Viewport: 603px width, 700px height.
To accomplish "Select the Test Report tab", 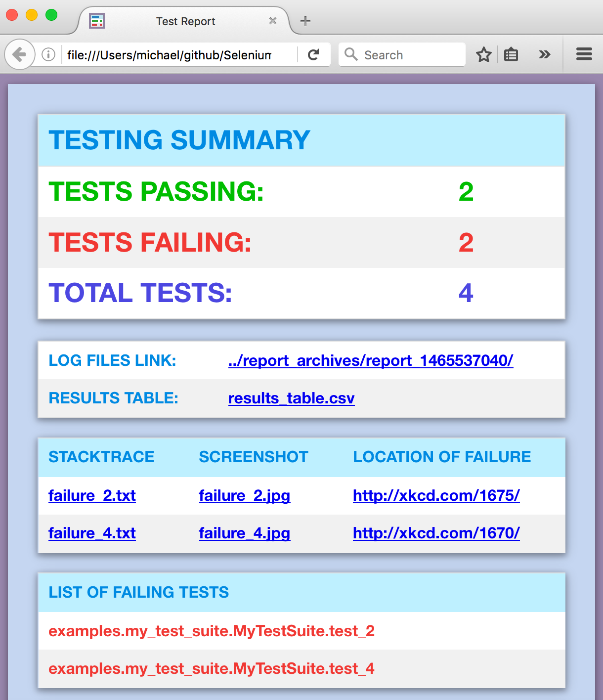I will tap(186, 21).
